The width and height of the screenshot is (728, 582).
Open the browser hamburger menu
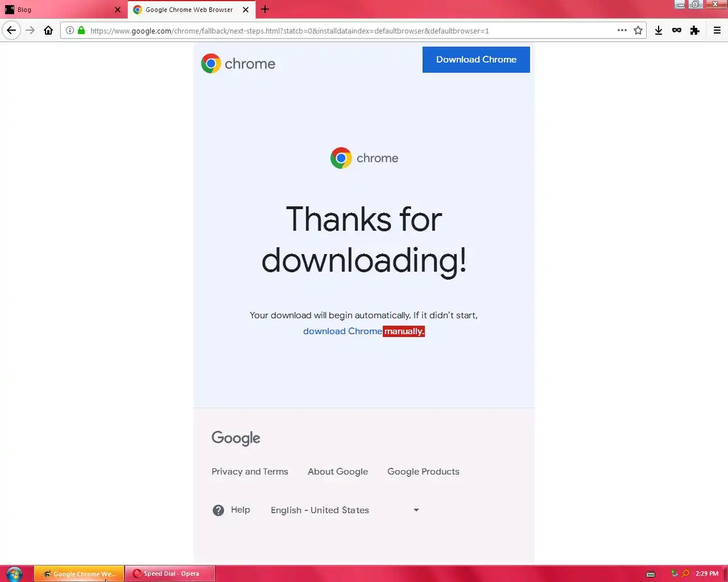[x=717, y=31]
